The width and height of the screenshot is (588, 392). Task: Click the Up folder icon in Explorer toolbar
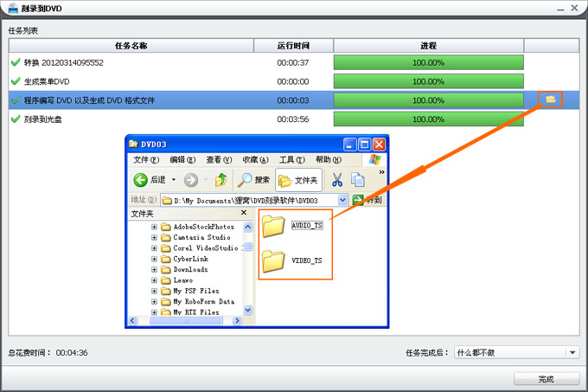pos(220,180)
